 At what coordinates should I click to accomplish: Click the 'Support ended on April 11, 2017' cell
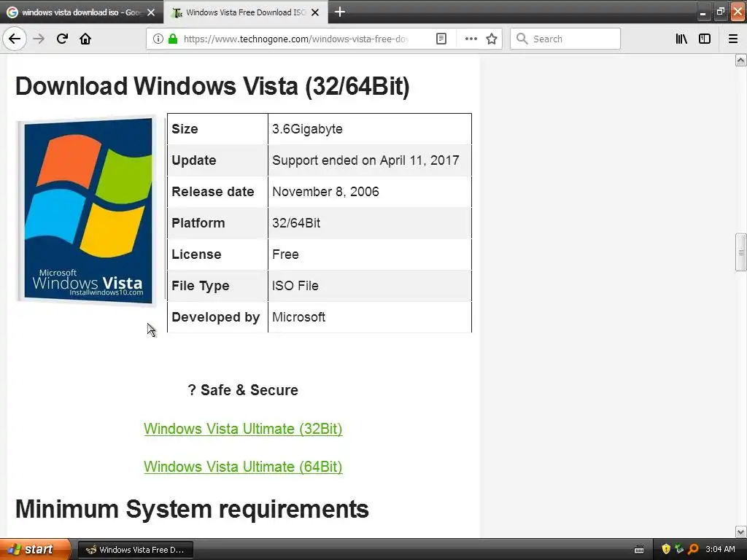pos(370,160)
